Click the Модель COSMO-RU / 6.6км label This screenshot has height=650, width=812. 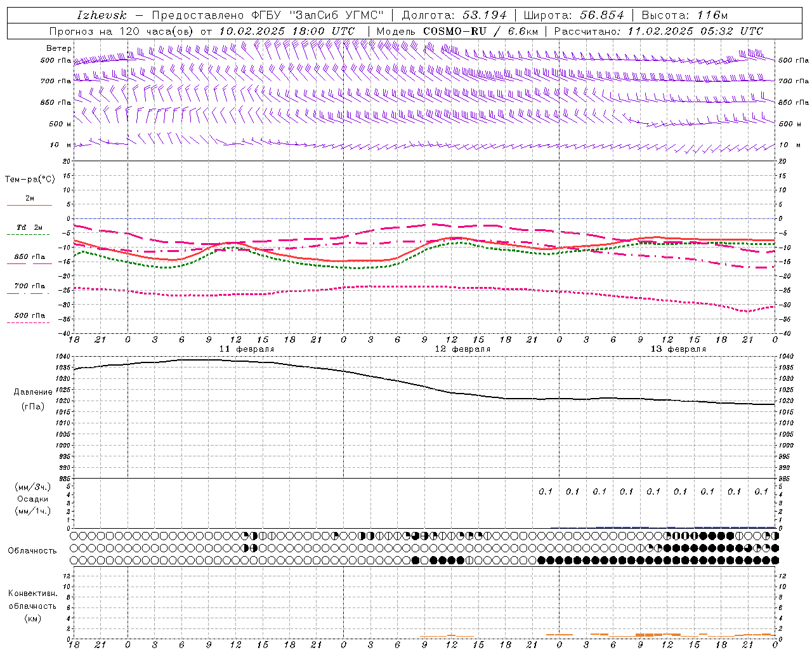click(x=457, y=31)
